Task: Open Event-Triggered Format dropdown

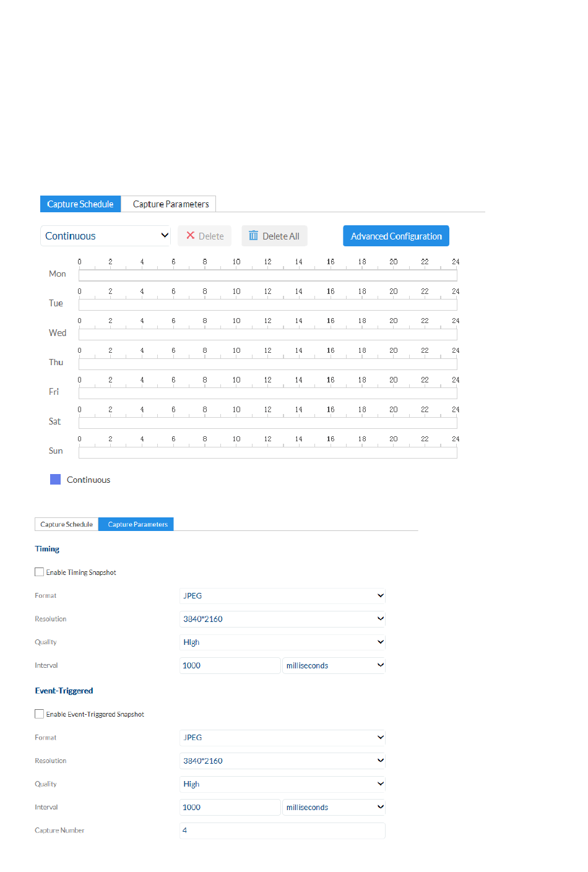Action: [282, 738]
